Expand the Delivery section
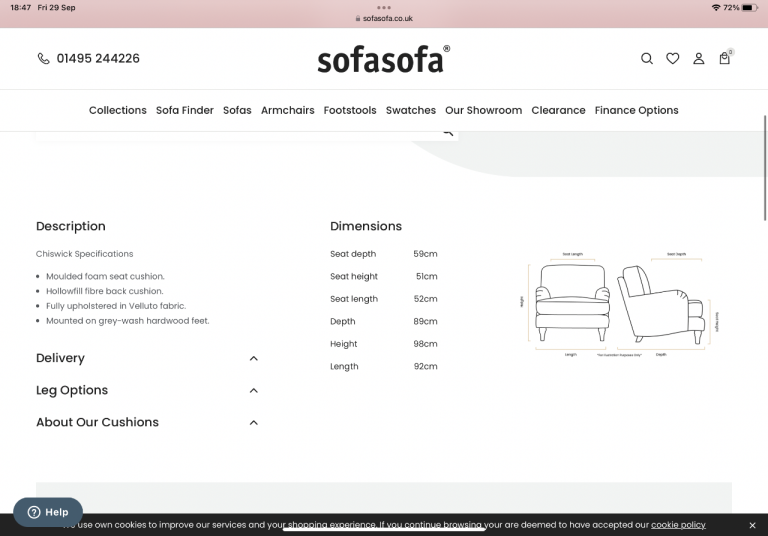This screenshot has height=536, width=768. 253,358
